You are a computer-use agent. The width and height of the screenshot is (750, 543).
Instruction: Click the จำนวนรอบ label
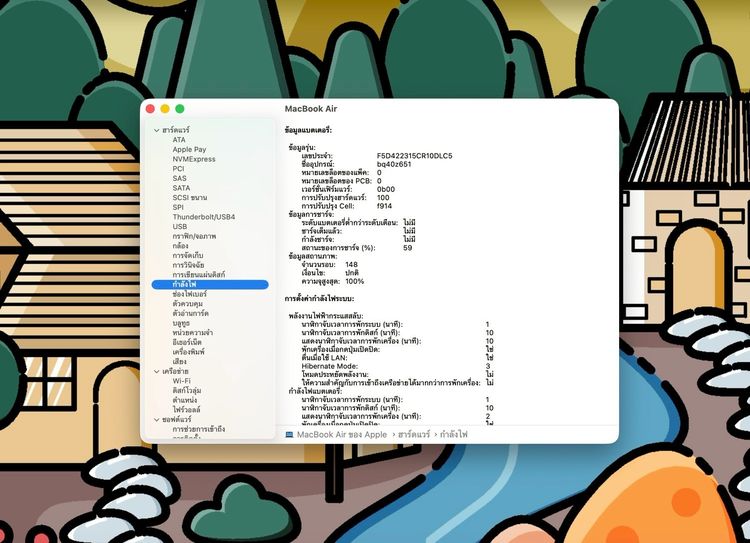click(x=319, y=265)
